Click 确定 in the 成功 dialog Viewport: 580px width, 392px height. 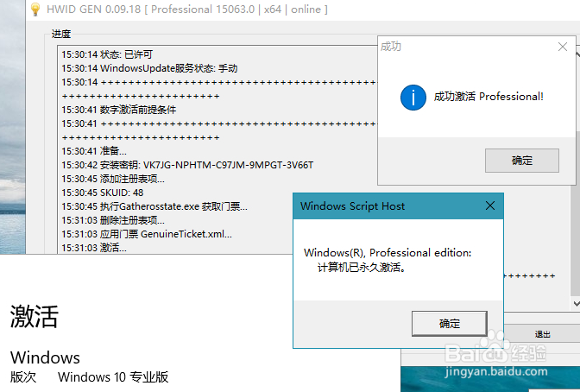522,161
